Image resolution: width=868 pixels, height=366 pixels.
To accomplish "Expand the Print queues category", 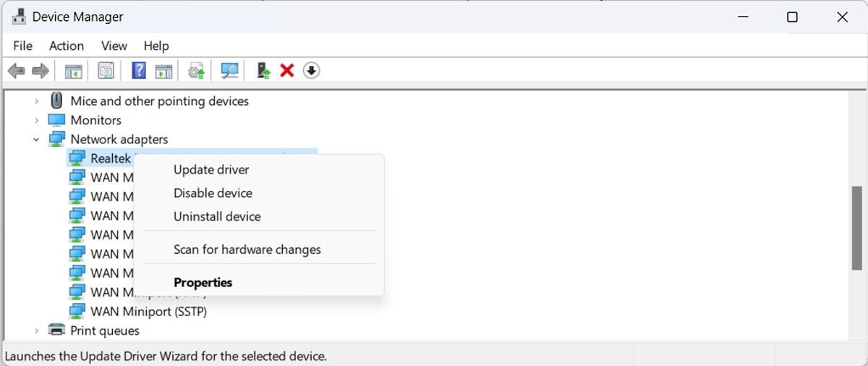I will coord(36,331).
